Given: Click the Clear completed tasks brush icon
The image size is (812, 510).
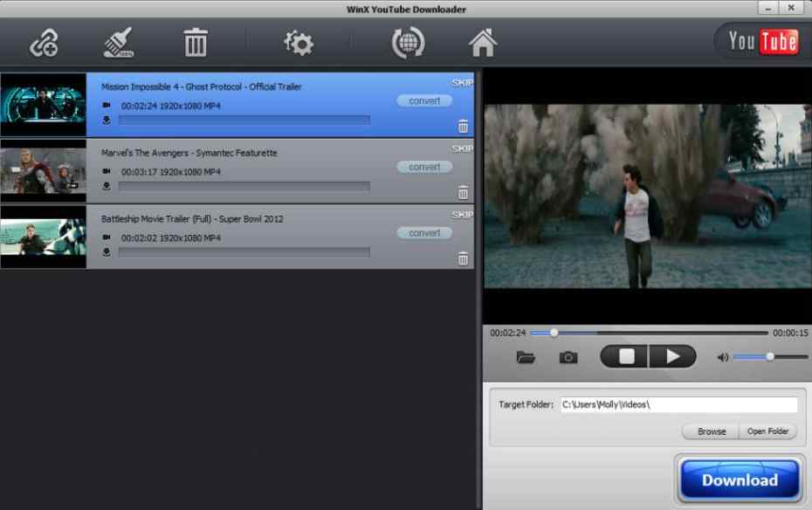Looking at the screenshot, I should [x=119, y=43].
